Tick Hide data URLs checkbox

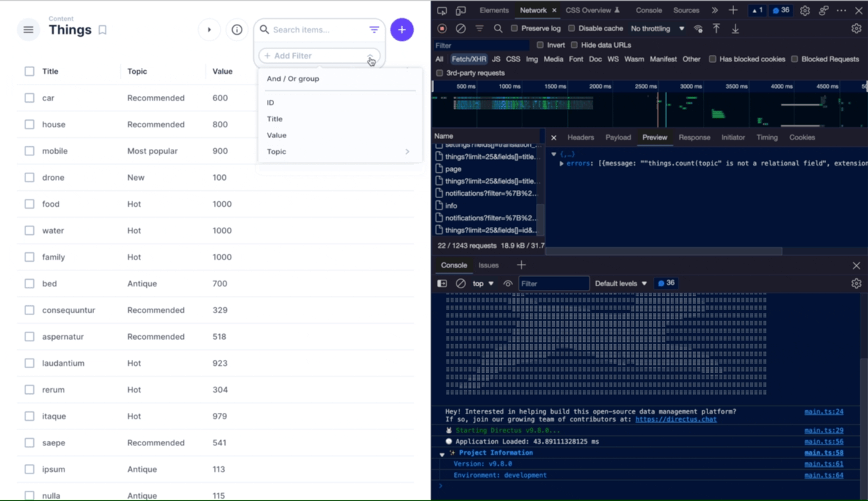point(574,45)
